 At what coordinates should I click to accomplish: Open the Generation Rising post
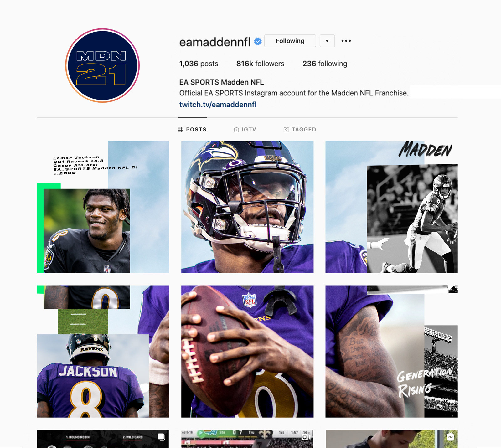pos(391,351)
